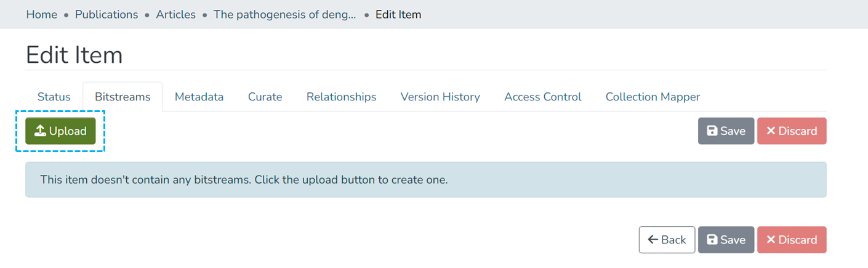Switch to the Status tab

[x=54, y=97]
